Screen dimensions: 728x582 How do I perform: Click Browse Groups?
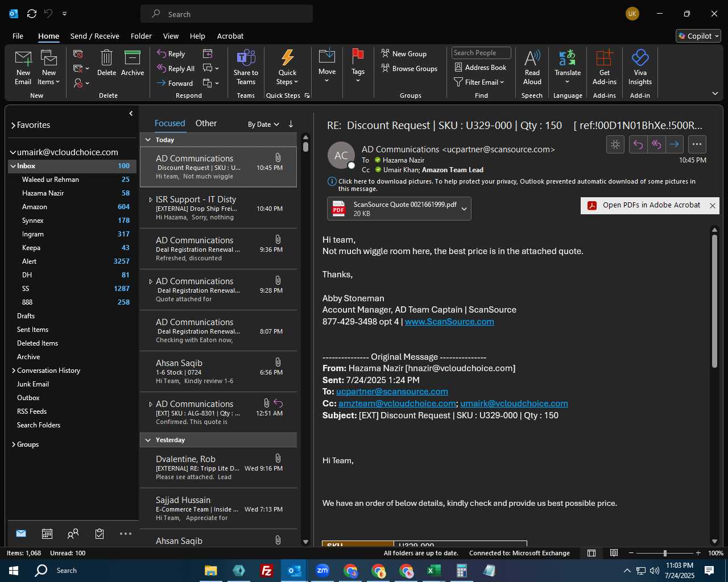click(x=409, y=69)
